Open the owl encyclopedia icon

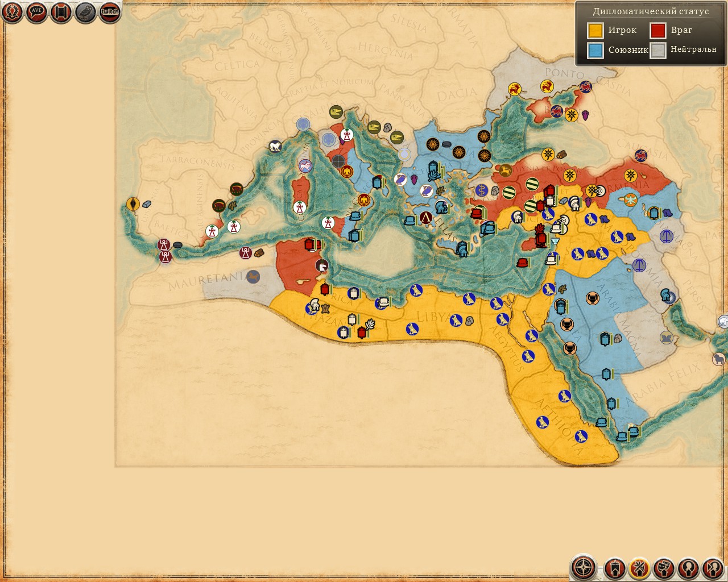[85, 12]
